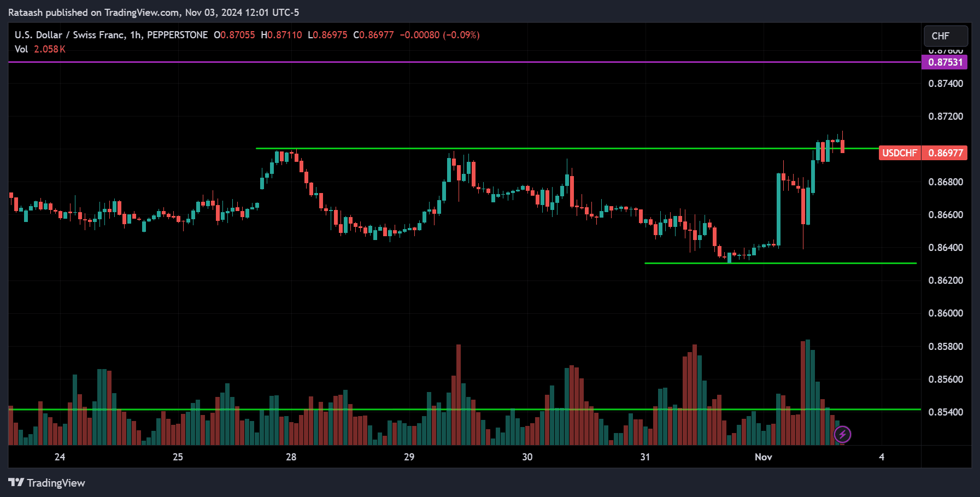This screenshot has width=980, height=497.
Task: Click the 0.86000 price axis label
Action: coord(946,313)
